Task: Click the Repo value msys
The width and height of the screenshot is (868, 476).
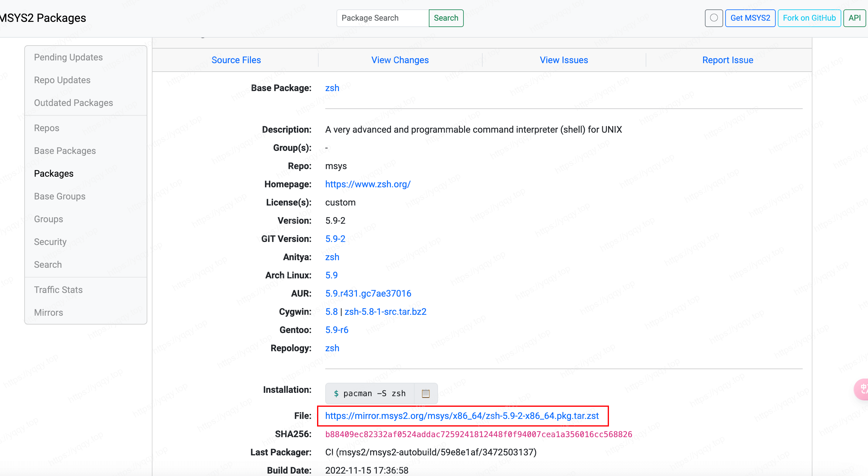Action: [336, 166]
